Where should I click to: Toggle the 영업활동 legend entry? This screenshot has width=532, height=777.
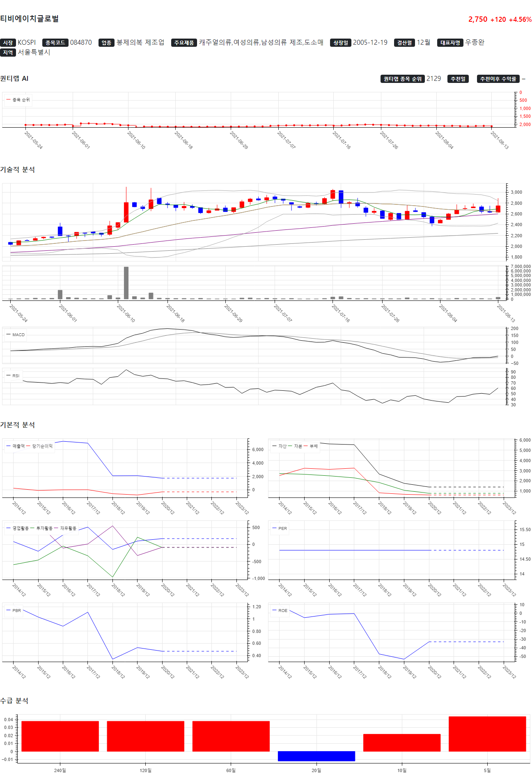coord(18,528)
